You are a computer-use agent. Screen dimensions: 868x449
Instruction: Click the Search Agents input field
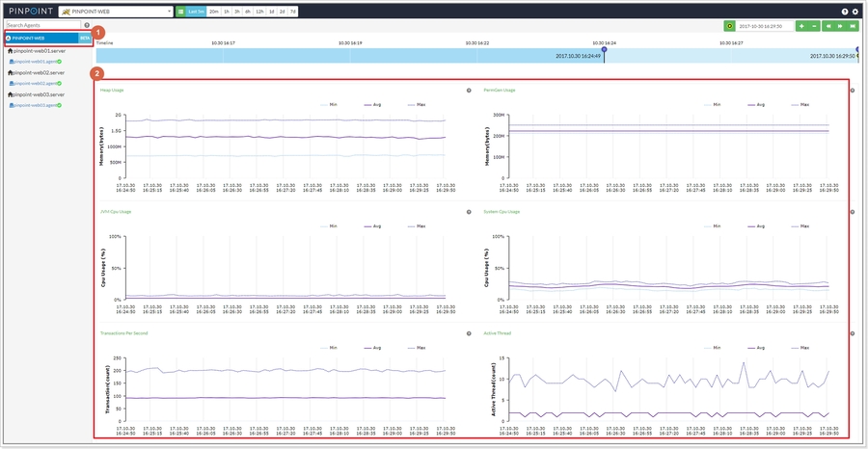[42, 25]
